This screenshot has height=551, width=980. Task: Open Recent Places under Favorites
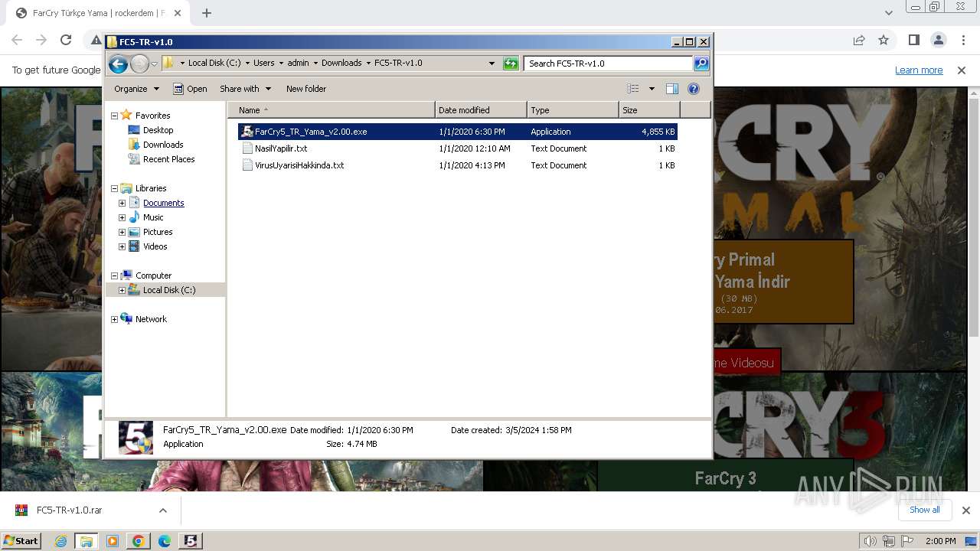tap(168, 159)
